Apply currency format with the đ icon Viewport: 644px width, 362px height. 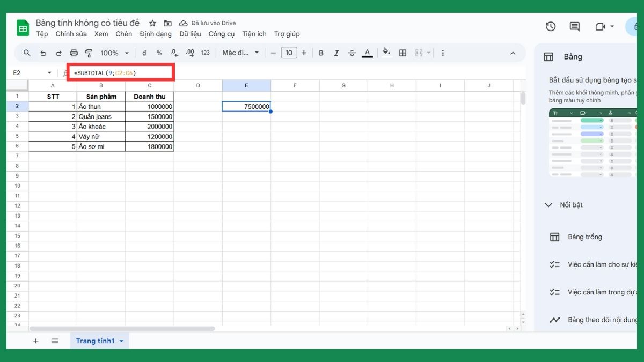(144, 53)
